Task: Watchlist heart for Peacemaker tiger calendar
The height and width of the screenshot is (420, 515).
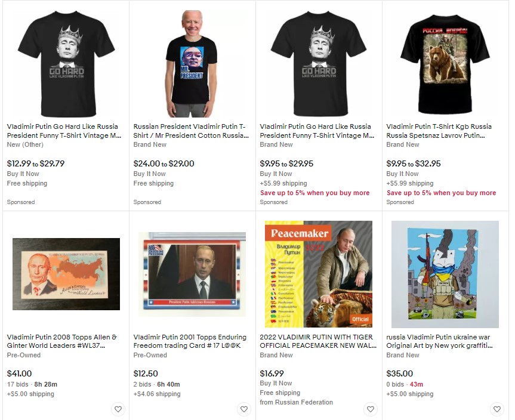Action: pos(371,409)
